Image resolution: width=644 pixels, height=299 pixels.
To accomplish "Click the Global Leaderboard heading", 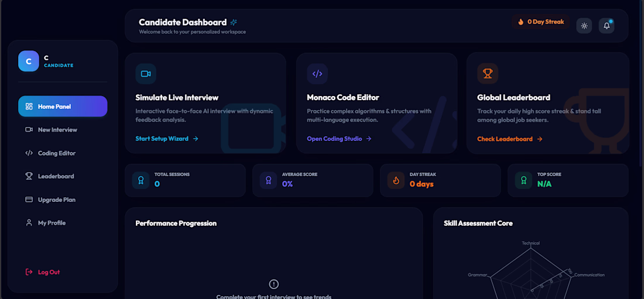I will [x=513, y=98].
